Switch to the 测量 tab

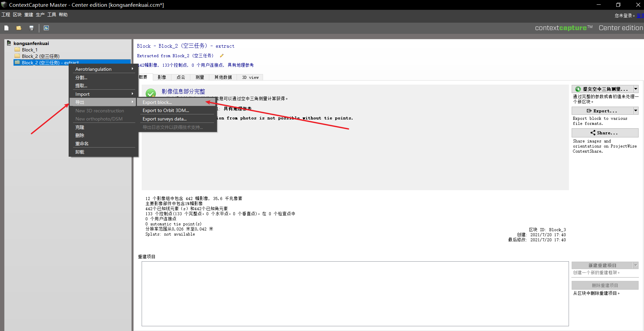tap(200, 77)
